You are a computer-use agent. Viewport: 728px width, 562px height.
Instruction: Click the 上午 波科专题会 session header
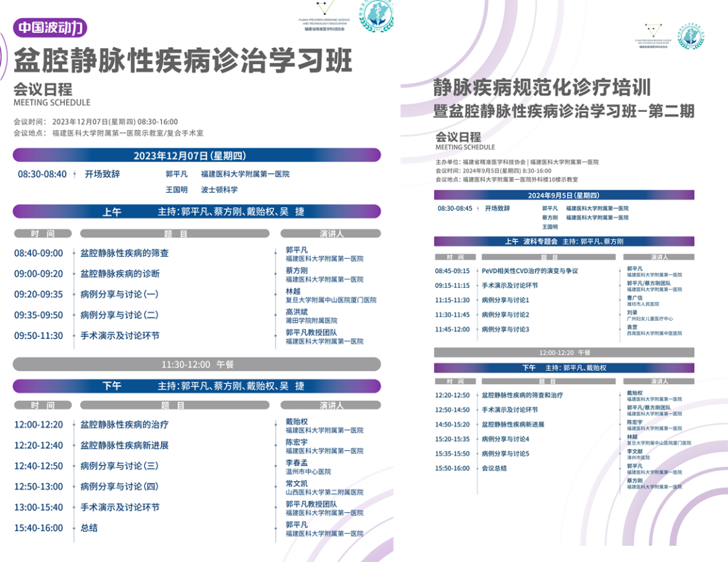(564, 241)
